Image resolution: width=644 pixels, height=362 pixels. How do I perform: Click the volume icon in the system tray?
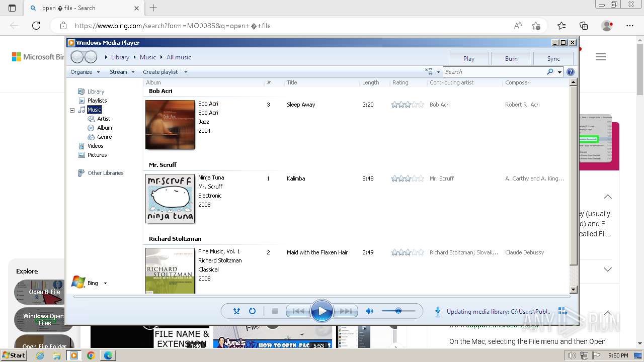(x=572, y=355)
